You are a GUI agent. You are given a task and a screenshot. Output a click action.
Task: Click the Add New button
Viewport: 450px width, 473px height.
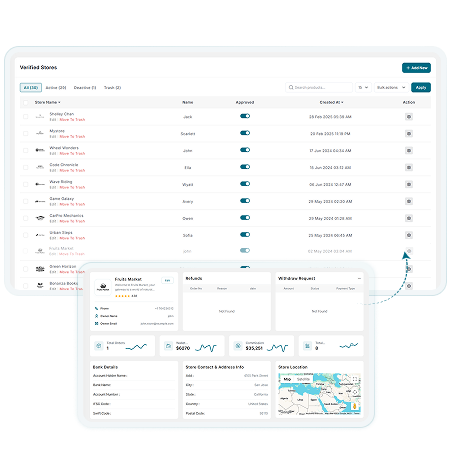coord(416,68)
